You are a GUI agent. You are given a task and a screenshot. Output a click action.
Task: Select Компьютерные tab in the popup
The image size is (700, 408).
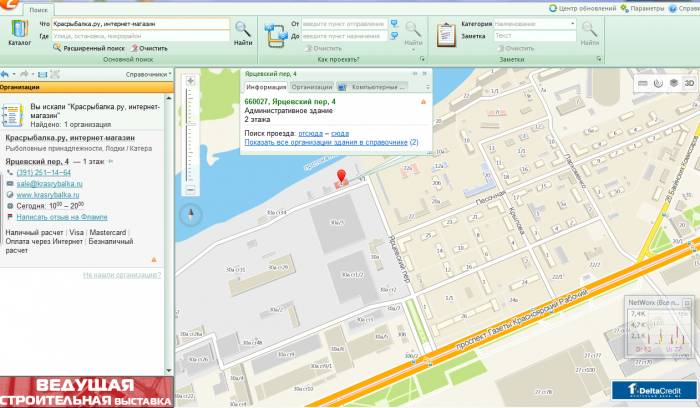(373, 87)
